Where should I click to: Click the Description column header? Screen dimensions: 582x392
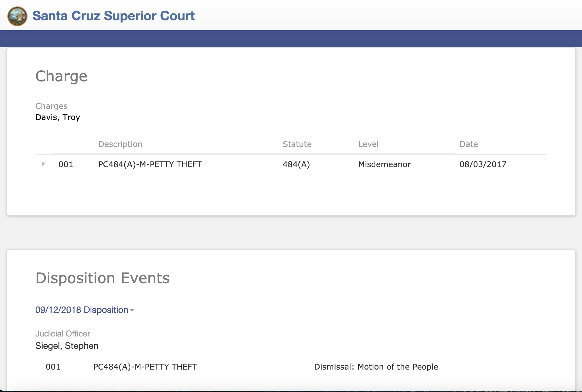coord(120,144)
